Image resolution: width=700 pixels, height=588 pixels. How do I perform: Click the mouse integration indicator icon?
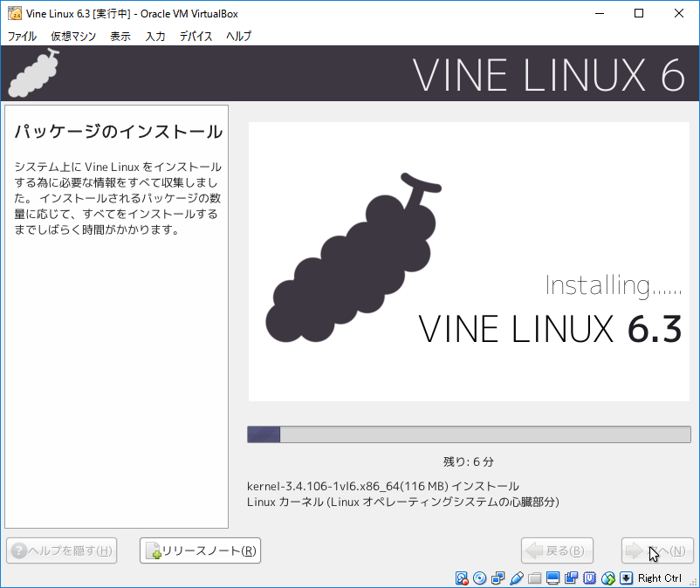click(x=609, y=578)
